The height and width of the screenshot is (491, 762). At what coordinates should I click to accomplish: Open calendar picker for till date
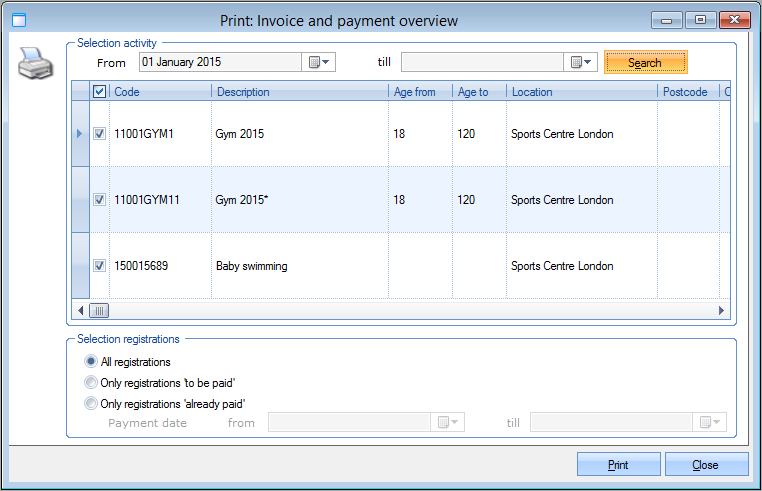581,63
